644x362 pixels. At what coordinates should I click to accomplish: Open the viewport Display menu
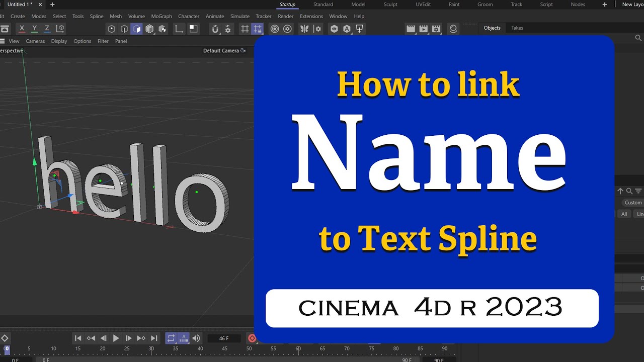click(59, 41)
